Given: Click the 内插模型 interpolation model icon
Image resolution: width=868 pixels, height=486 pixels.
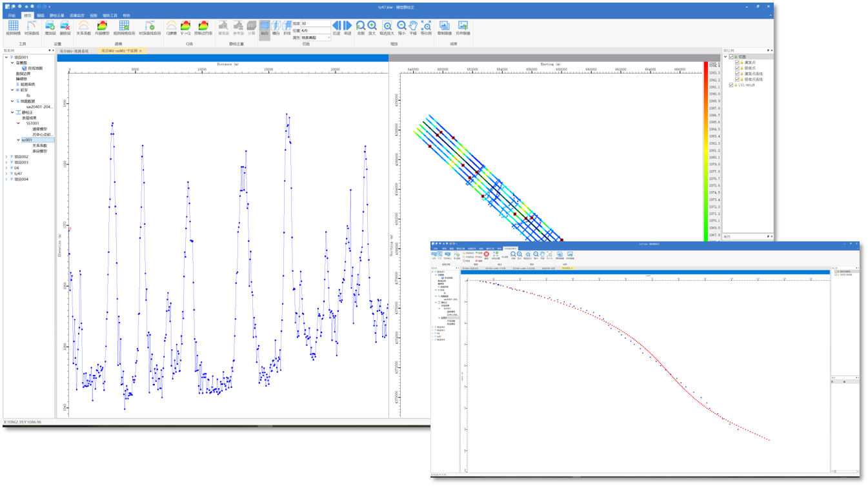Looking at the screenshot, I should pyautogui.click(x=102, y=25).
